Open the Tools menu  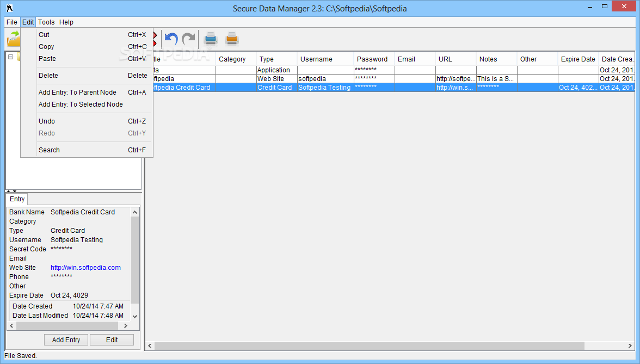pyautogui.click(x=46, y=22)
